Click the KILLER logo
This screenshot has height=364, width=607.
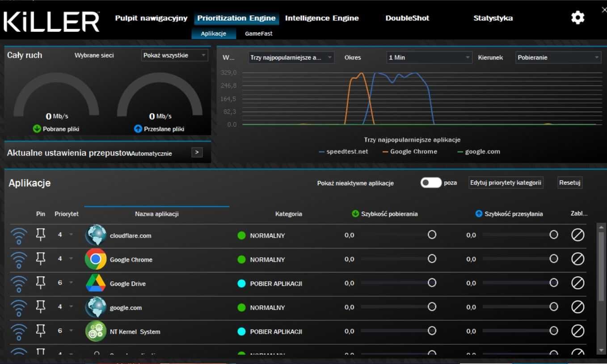tap(51, 21)
